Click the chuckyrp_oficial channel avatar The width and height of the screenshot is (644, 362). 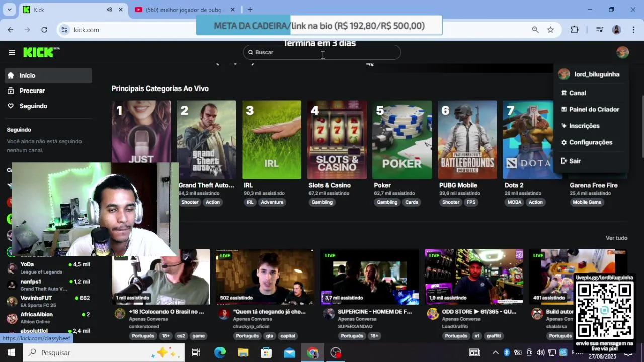pos(224,314)
